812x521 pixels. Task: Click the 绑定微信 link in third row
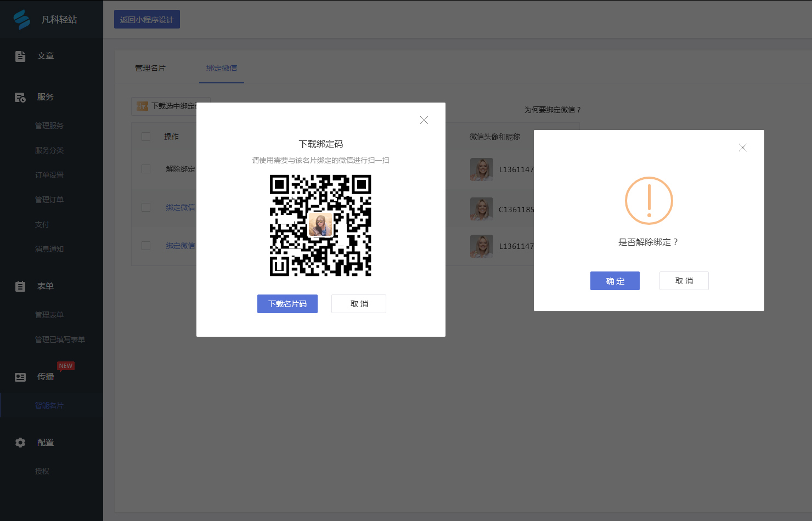click(x=181, y=246)
